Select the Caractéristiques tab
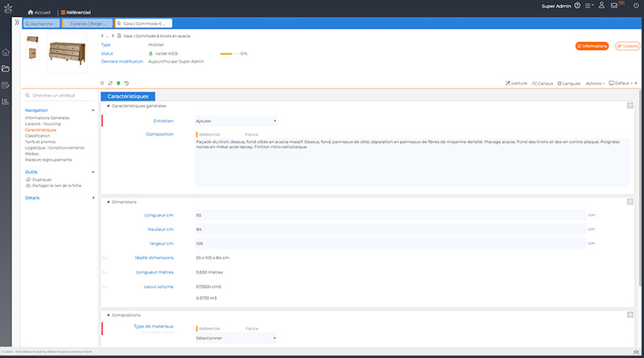This screenshot has height=358, width=644. 128,96
